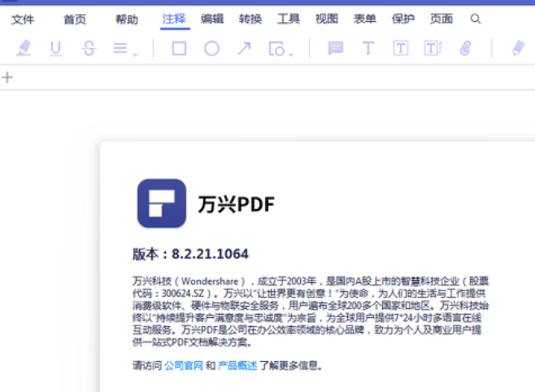Viewport: 535px width, 392px height.
Task: Switch to the 工具 tab
Action: click(289, 19)
